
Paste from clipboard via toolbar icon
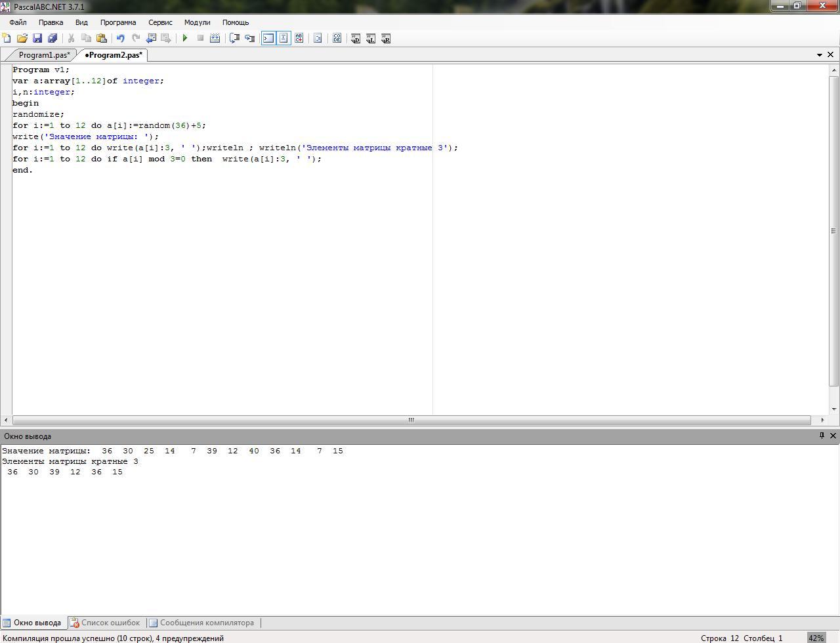[x=101, y=38]
